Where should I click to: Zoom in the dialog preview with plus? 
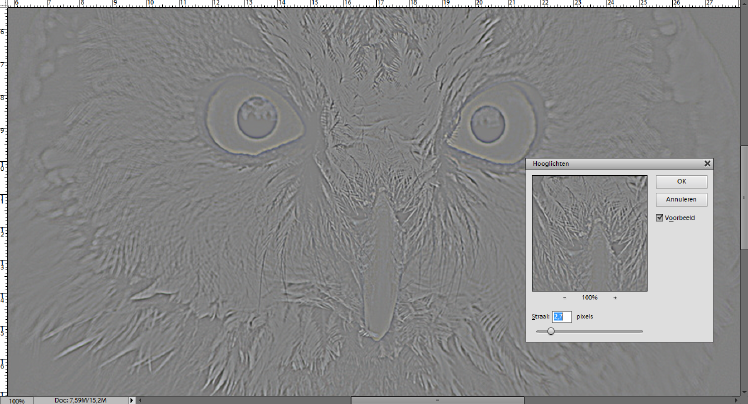pos(615,298)
